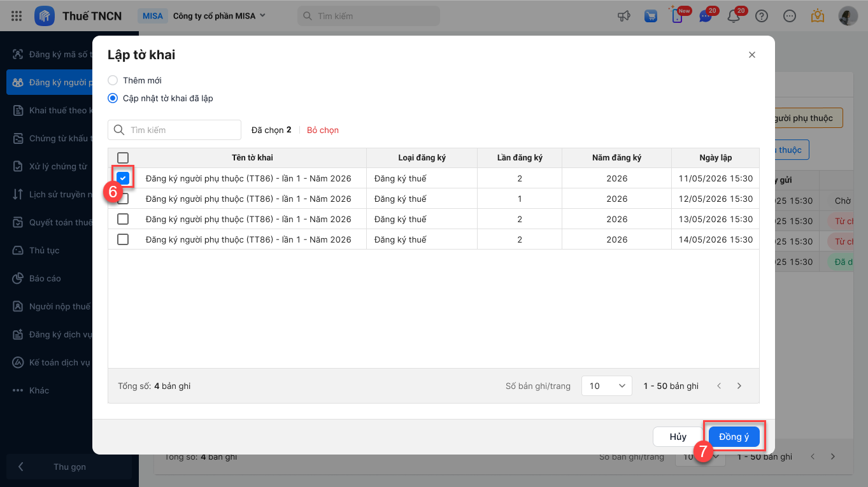868x487 pixels.
Task: Open the notifications bell icon
Action: 734,17
